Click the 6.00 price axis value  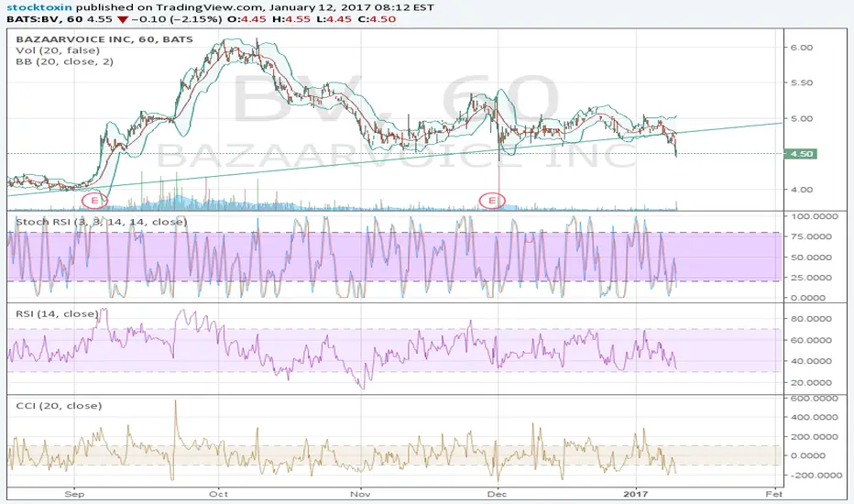tap(801, 48)
